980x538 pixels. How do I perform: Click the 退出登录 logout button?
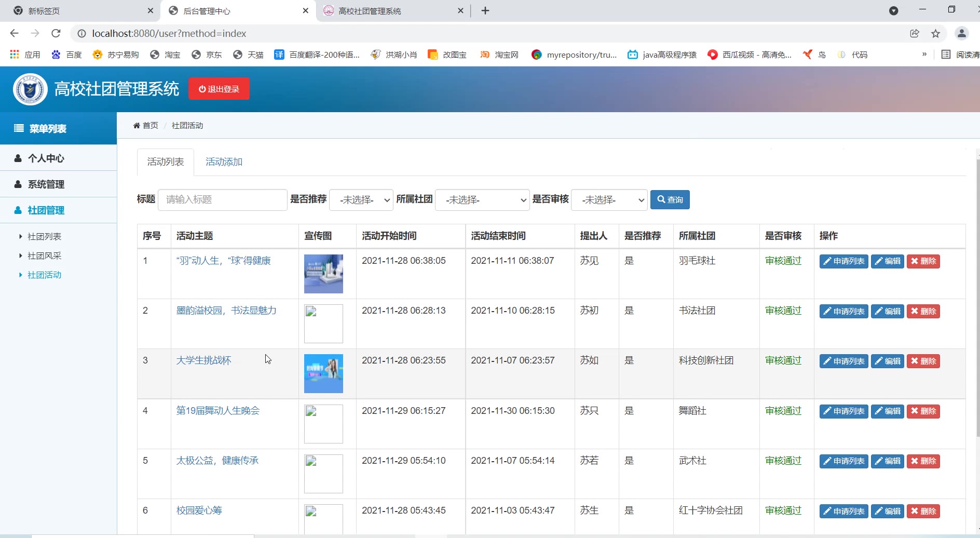point(219,89)
